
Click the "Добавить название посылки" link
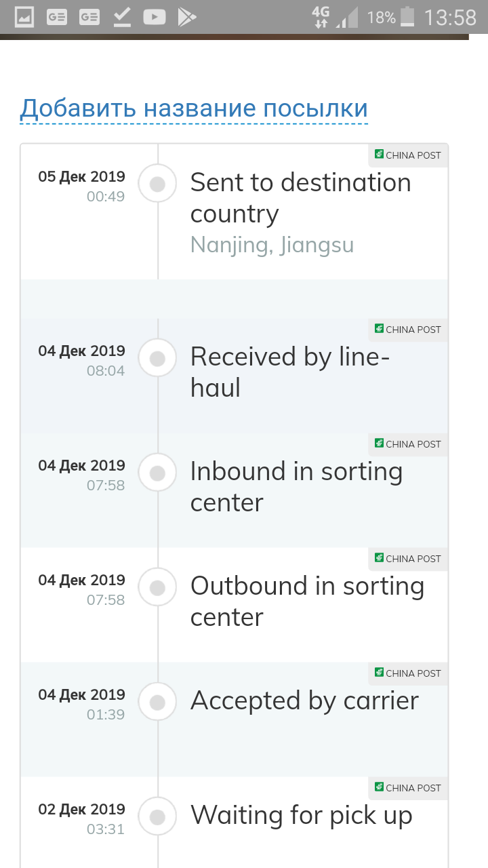(x=194, y=108)
